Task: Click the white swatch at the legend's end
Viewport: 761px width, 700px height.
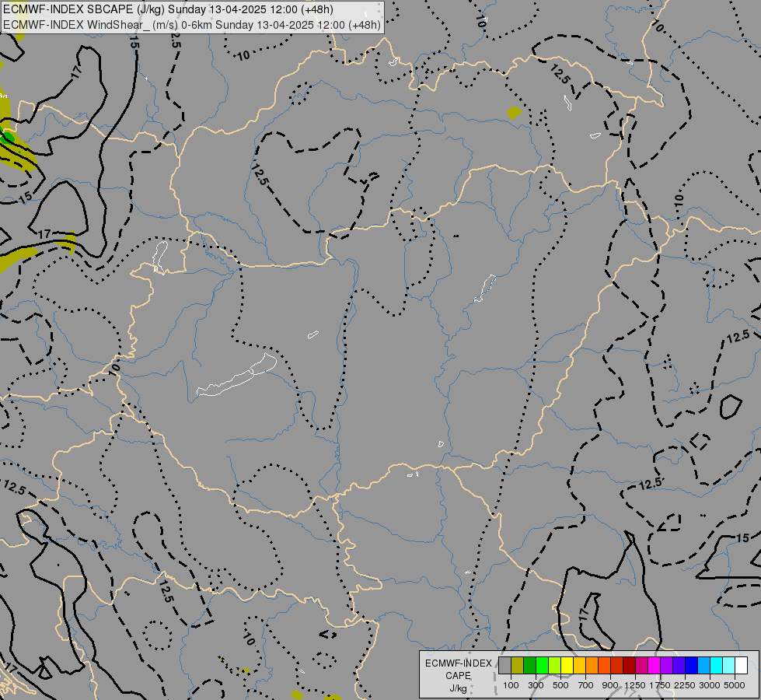Action: [741, 665]
